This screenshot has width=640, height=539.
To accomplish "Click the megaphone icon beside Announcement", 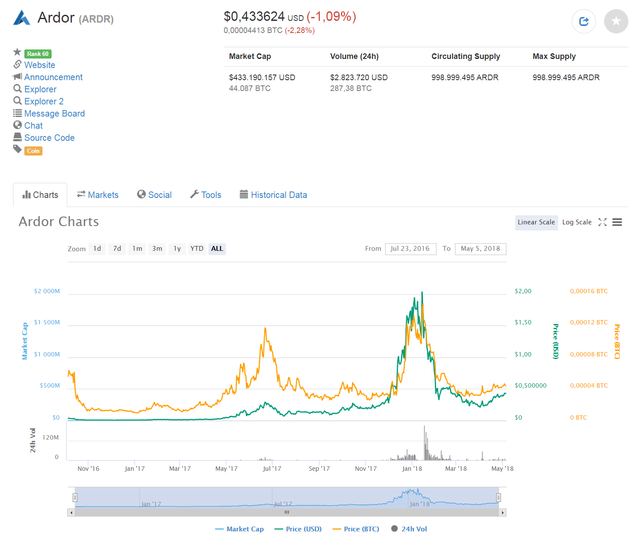I will pos(17,76).
